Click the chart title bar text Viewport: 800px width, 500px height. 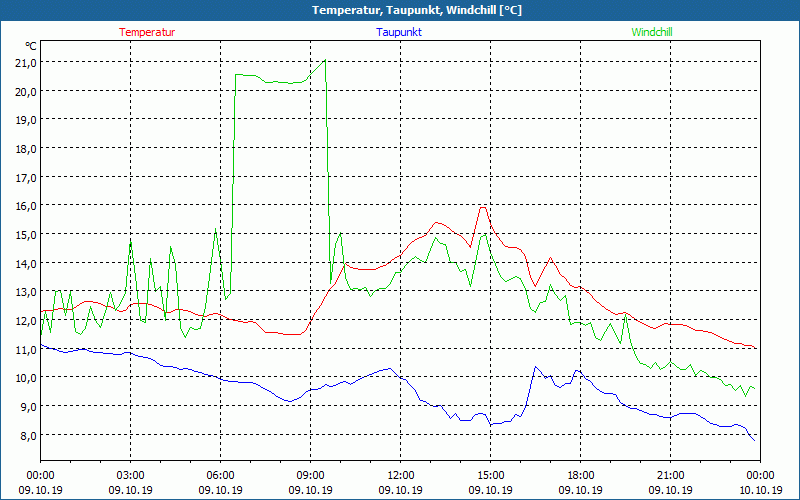click(x=400, y=10)
